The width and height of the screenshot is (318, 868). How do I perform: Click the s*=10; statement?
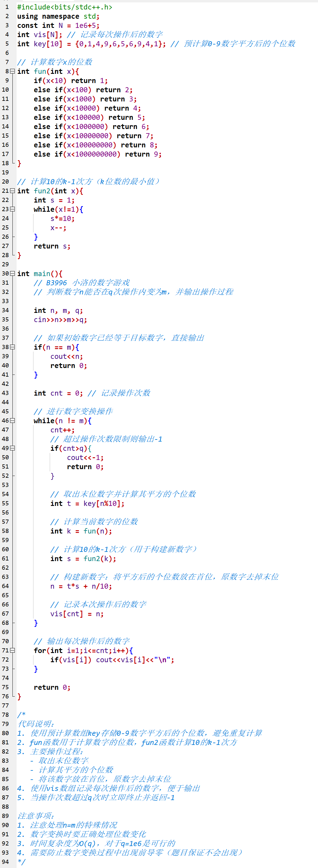click(x=62, y=219)
